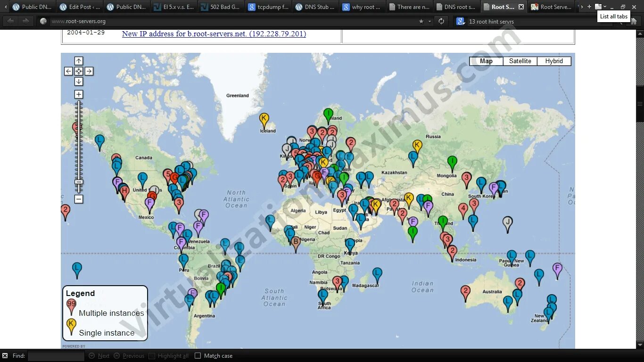Click the page vertical scrollbar thumb
The image size is (644, 362).
[640, 105]
